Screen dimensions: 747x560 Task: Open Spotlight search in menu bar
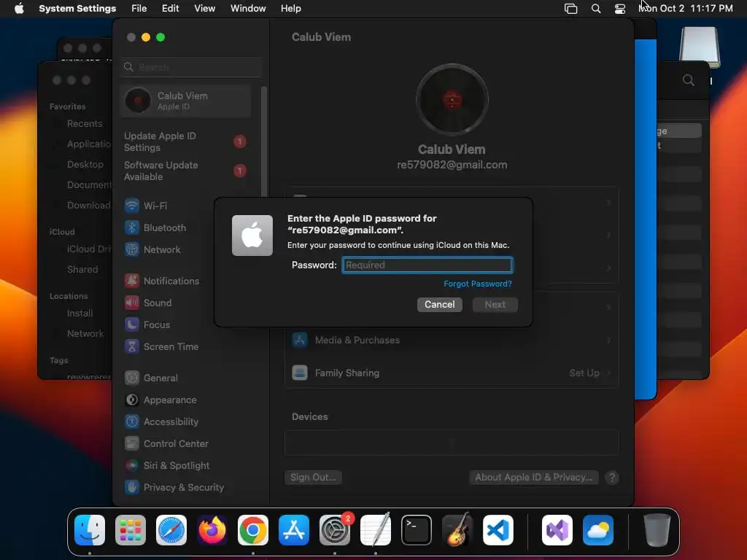point(595,8)
